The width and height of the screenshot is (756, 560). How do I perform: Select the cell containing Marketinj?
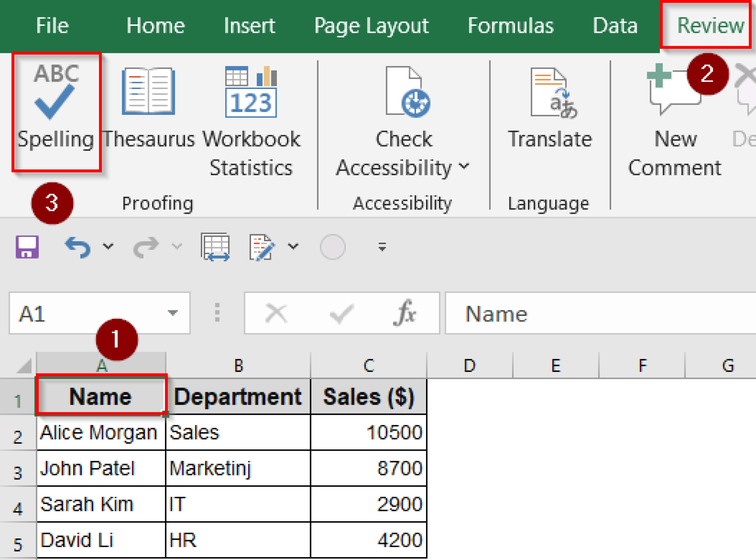coord(238,468)
